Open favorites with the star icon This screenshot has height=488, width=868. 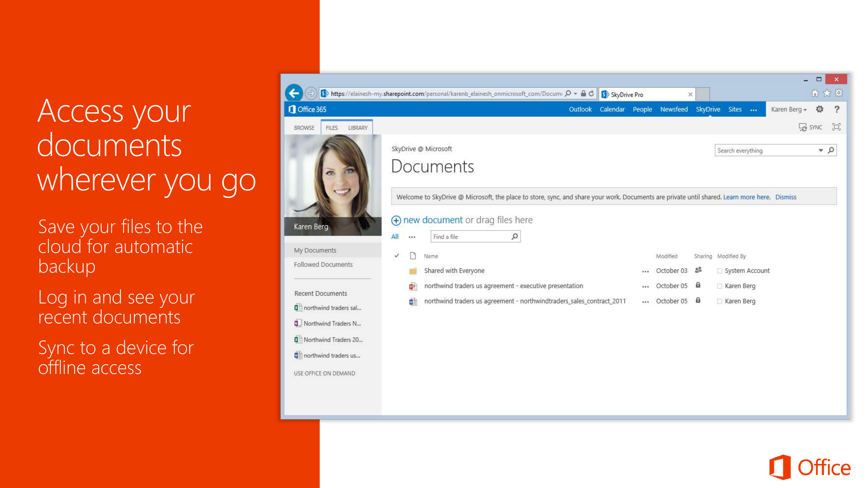[x=827, y=93]
